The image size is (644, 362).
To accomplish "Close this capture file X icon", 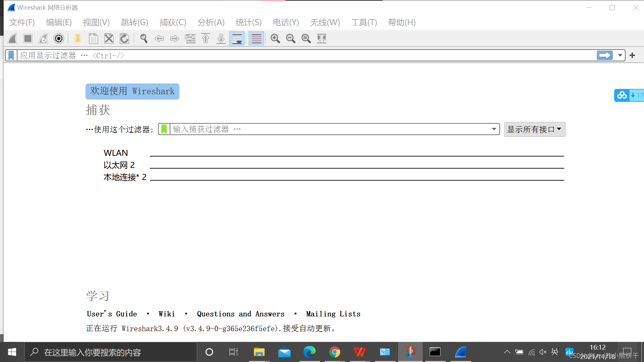I will (x=109, y=39).
